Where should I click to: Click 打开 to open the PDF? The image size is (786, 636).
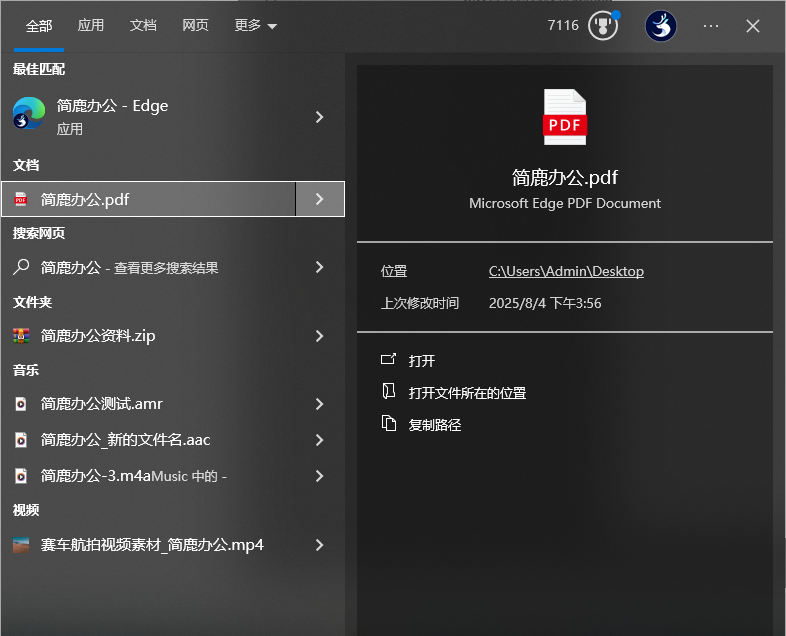coord(421,361)
